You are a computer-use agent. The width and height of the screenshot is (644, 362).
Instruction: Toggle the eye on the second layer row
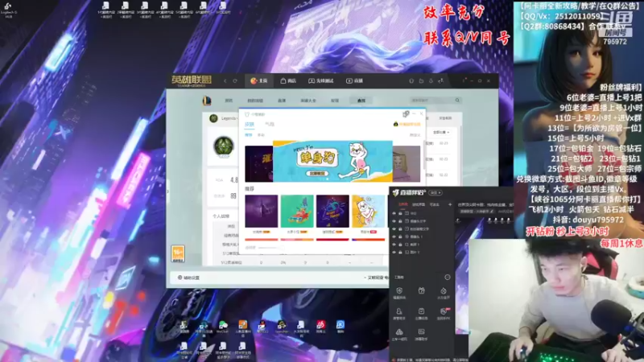(x=394, y=221)
